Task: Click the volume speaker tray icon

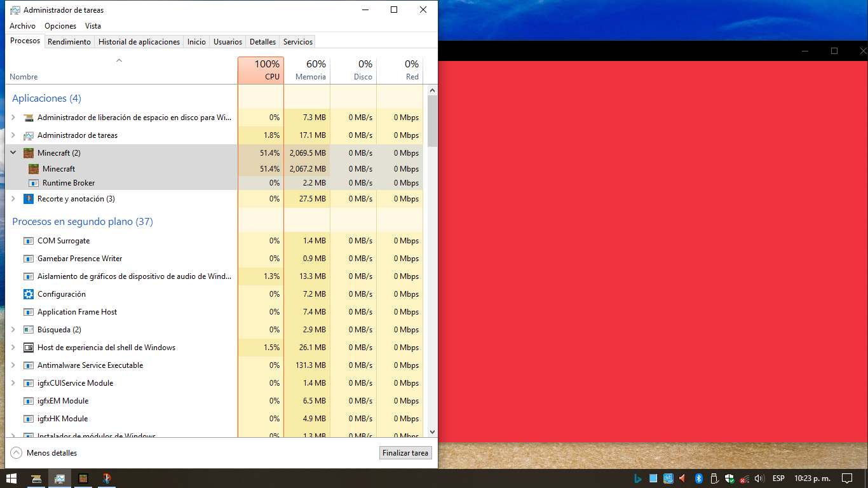Action: (759, 478)
